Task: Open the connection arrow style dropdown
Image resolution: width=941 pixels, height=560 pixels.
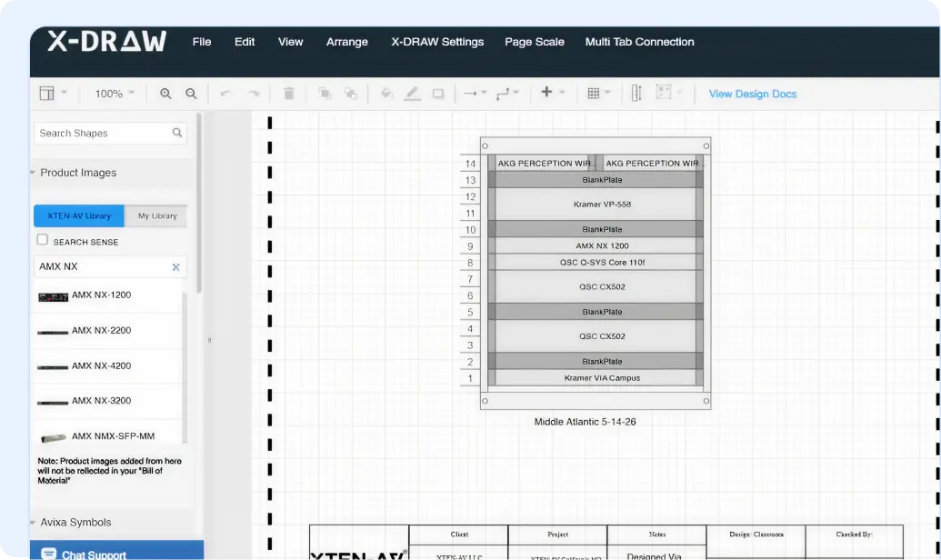Action: point(475,93)
